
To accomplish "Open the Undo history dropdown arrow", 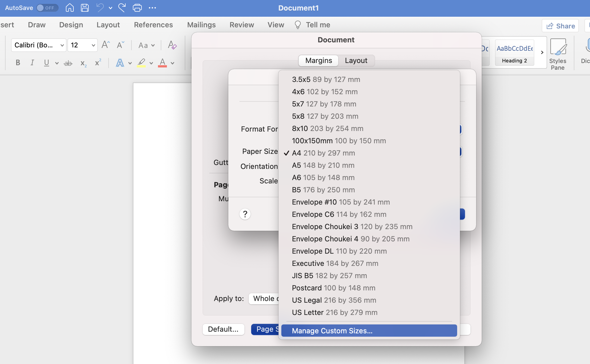I will coord(111,8).
